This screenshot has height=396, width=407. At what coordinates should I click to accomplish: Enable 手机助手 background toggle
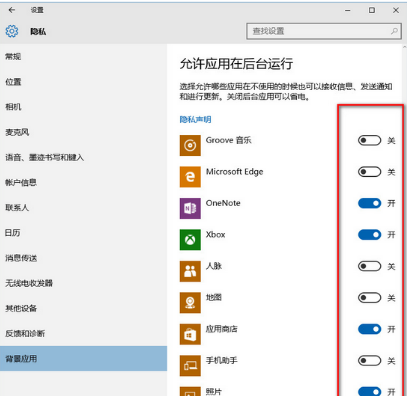(x=369, y=361)
